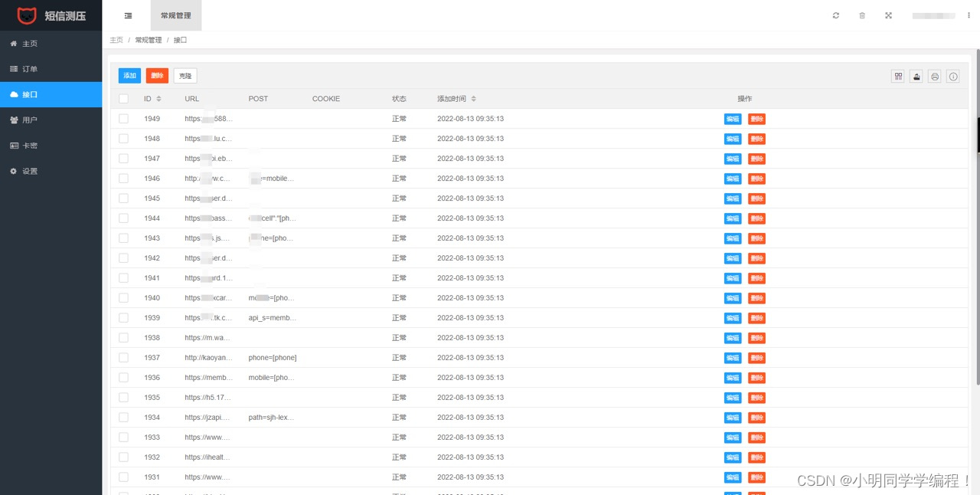This screenshot has height=495, width=980.
Task: Click the 克隆 button
Action: [185, 76]
